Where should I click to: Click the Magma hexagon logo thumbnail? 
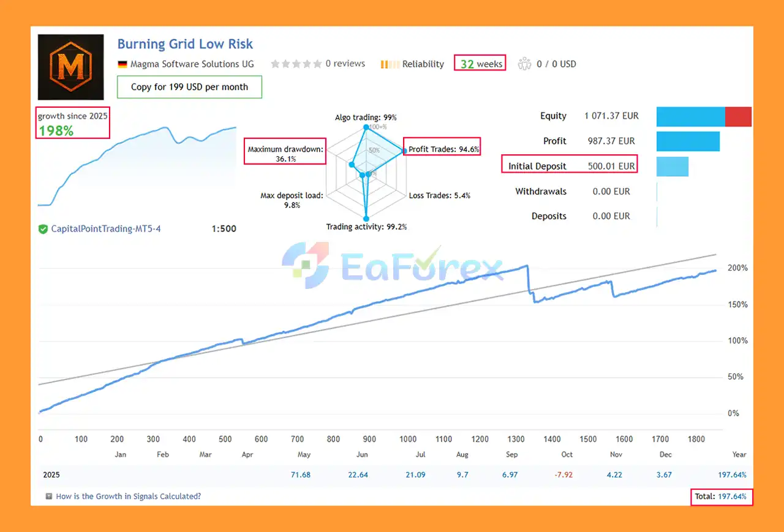(x=70, y=67)
